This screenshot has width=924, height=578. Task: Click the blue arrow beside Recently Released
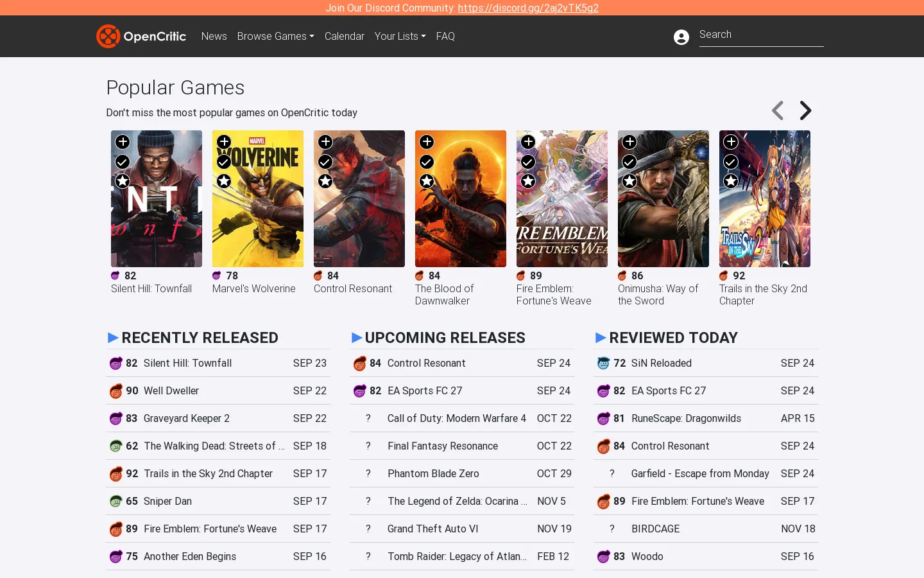114,338
